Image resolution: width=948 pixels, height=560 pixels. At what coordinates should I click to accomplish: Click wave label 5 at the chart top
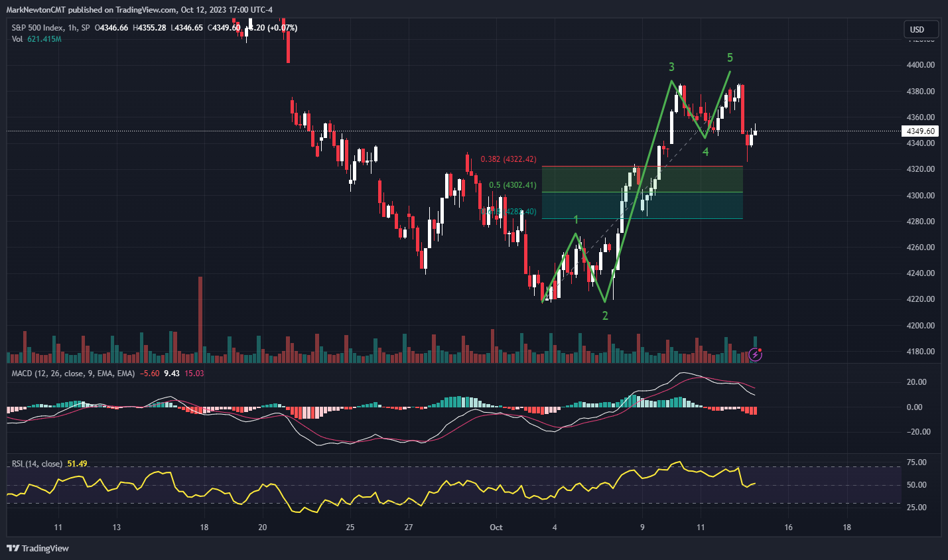(730, 58)
